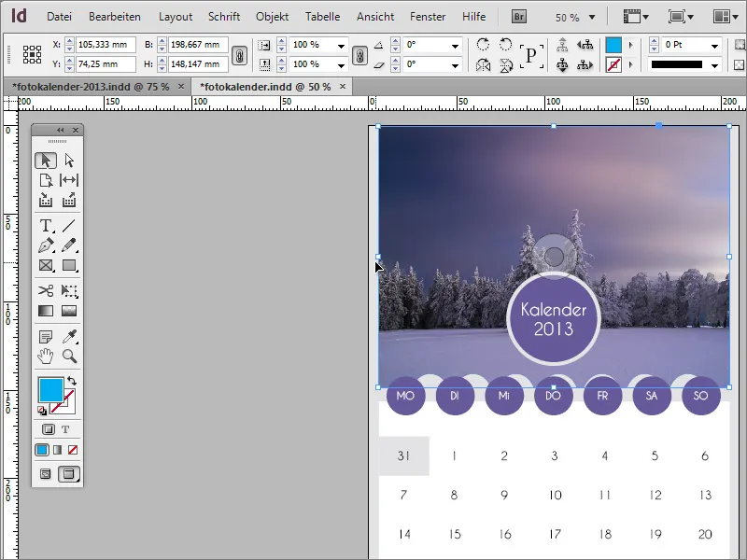Open the Objekt menu
747x560 pixels.
point(272,17)
